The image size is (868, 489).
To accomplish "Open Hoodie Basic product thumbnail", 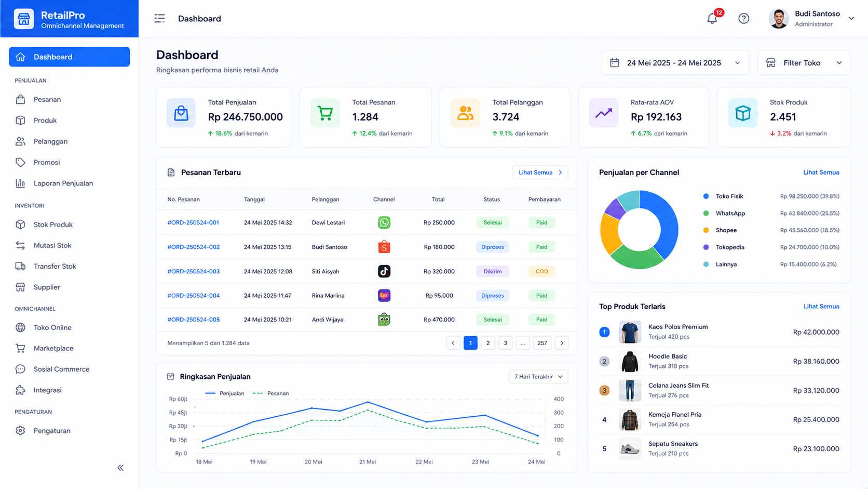I will tap(630, 361).
